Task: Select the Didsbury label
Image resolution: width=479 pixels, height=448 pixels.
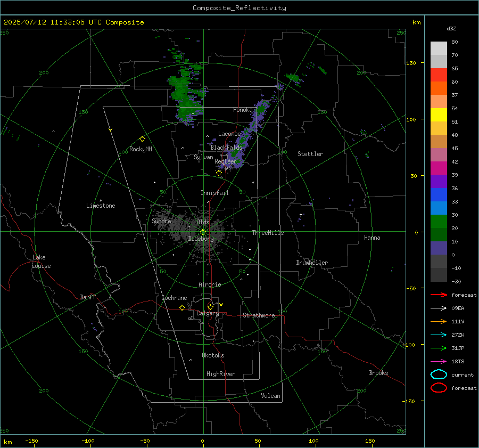Action: tap(201, 239)
